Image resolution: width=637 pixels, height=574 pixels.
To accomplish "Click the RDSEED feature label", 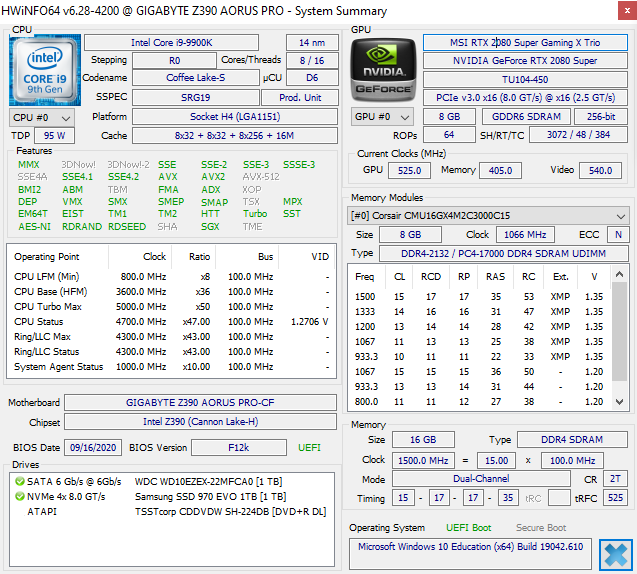I will (127, 227).
